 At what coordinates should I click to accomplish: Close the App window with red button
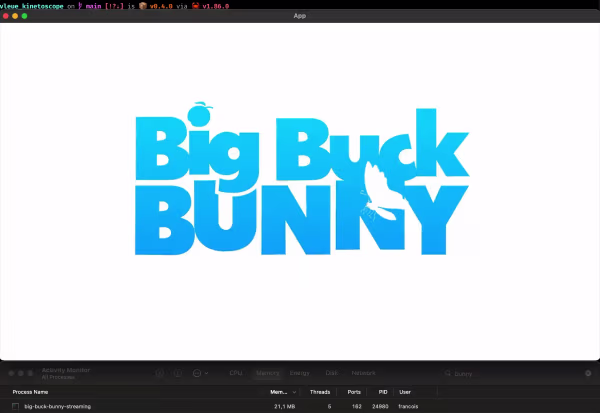(6, 16)
